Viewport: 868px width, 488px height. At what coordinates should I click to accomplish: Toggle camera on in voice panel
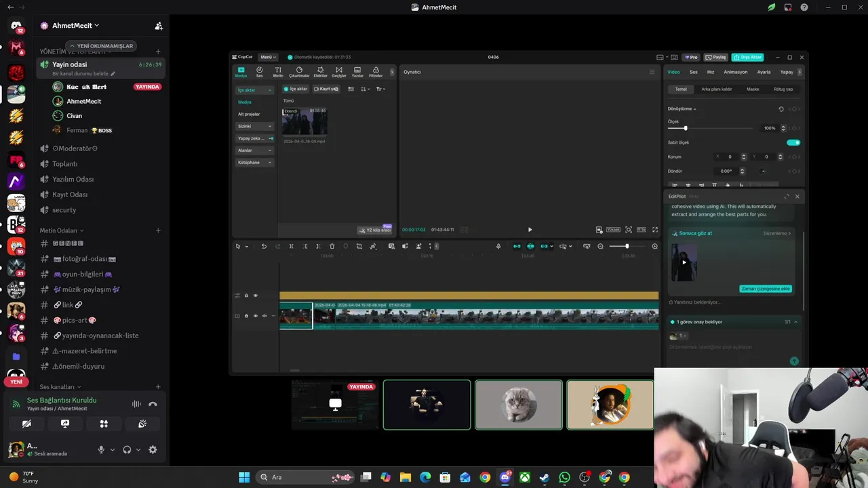26,424
